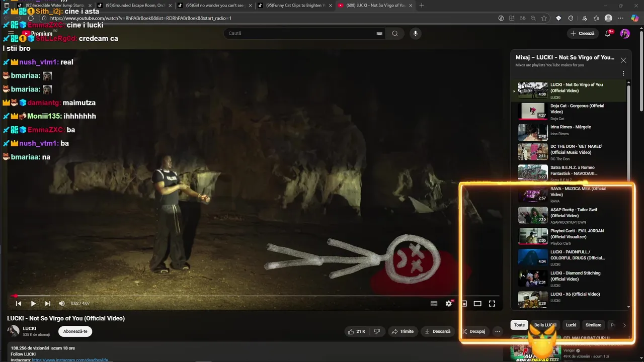This screenshot has width=644, height=362.
Task: Click the browser address bar URL
Action: point(141,18)
